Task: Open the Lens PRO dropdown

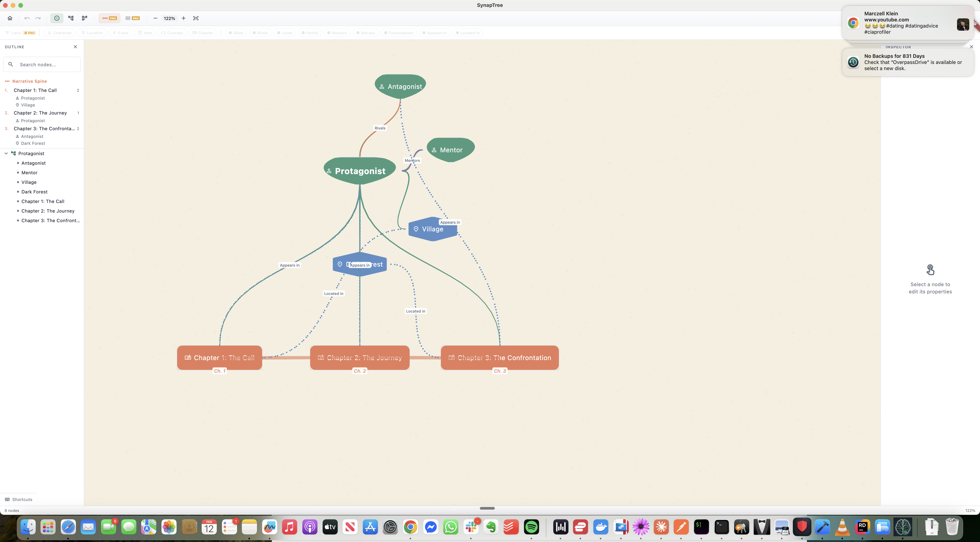Action: coord(20,33)
